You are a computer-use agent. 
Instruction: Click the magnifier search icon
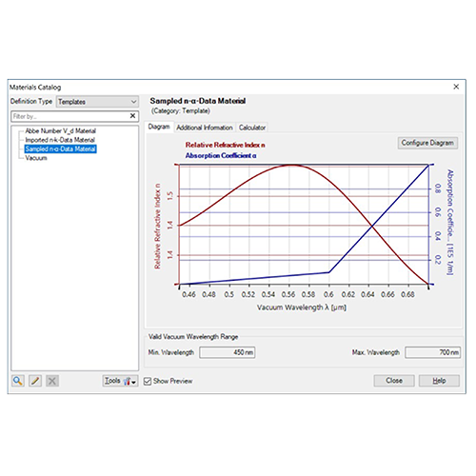tap(18, 381)
